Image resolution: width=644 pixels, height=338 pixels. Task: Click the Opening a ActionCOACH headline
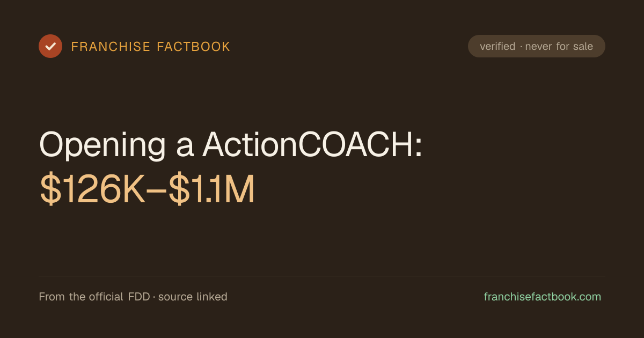[x=231, y=145]
